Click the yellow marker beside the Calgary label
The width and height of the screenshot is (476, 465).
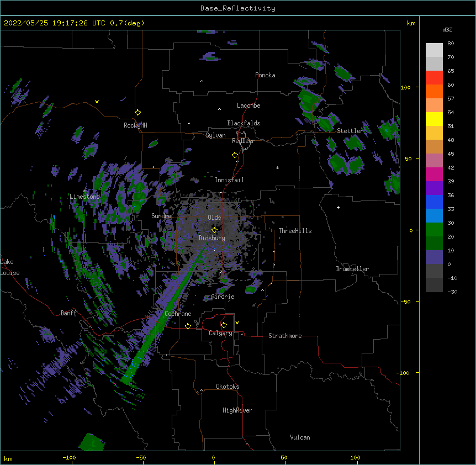click(224, 325)
